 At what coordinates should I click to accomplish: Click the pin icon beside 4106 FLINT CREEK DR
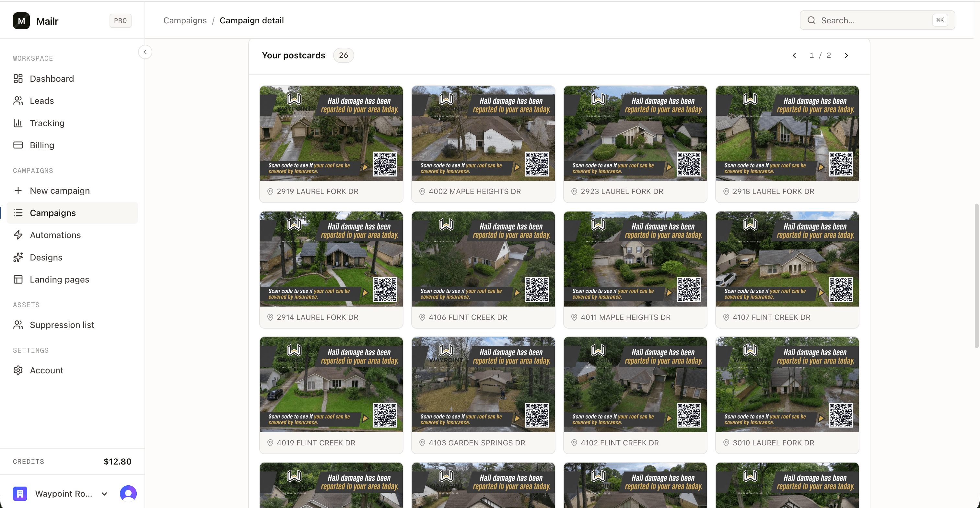point(422,317)
